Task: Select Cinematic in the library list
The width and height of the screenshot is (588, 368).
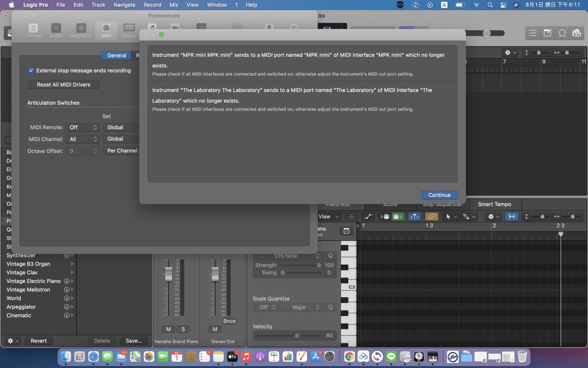Action: 19,315
